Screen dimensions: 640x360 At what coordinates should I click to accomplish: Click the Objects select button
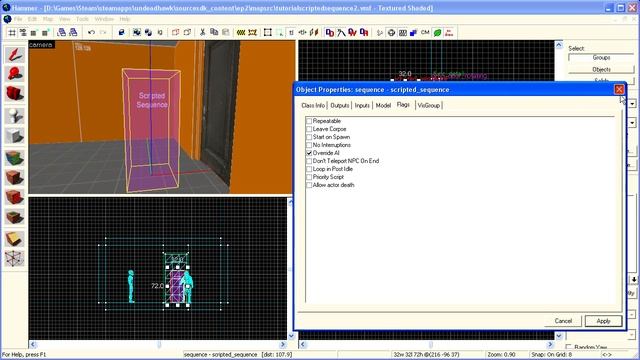point(601,69)
